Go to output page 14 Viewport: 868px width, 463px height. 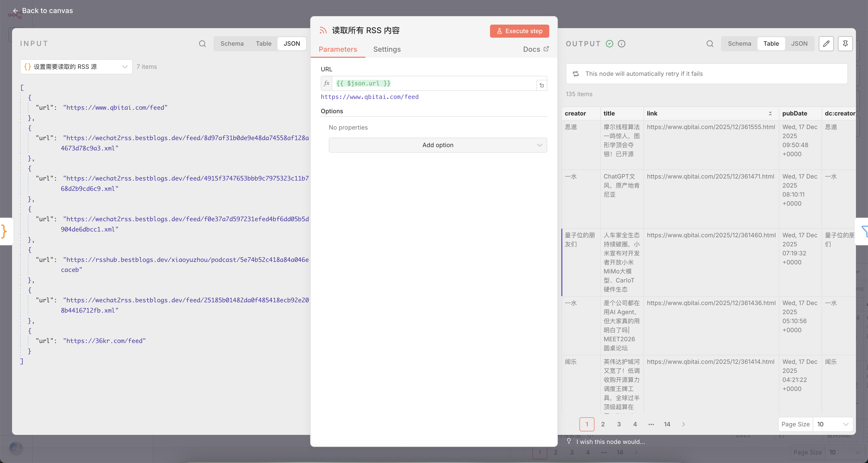(x=667, y=424)
